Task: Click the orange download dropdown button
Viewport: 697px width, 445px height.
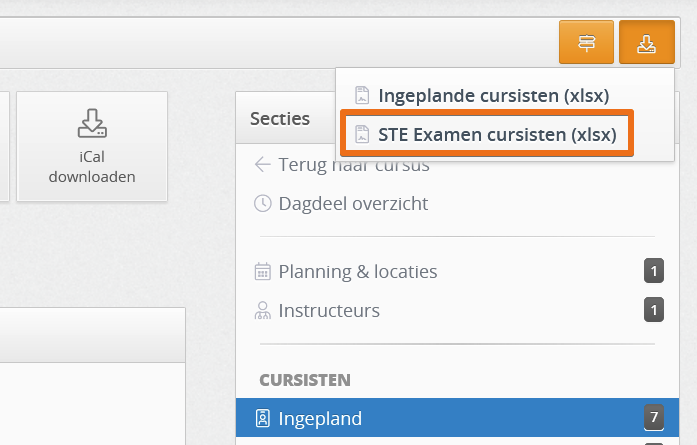Action: point(647,42)
